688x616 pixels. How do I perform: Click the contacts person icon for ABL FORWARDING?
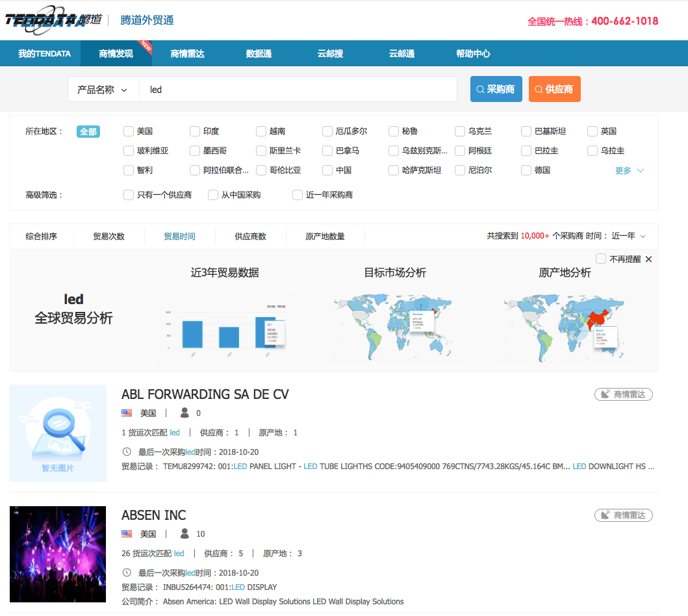coord(185,413)
